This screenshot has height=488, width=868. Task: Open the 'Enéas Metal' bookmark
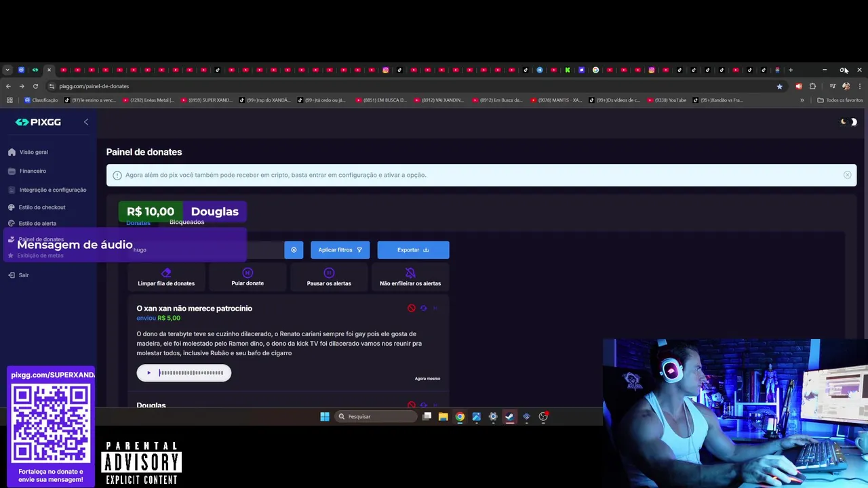point(149,100)
